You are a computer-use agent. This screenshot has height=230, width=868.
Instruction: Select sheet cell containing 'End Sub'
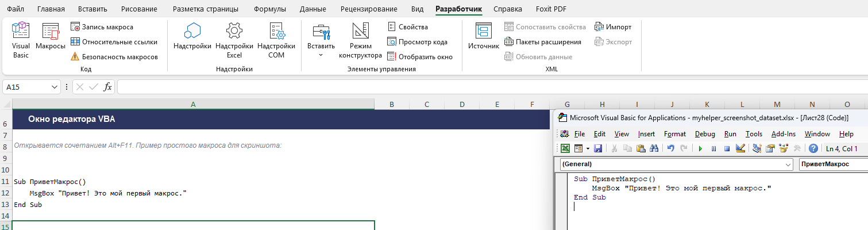(193, 204)
